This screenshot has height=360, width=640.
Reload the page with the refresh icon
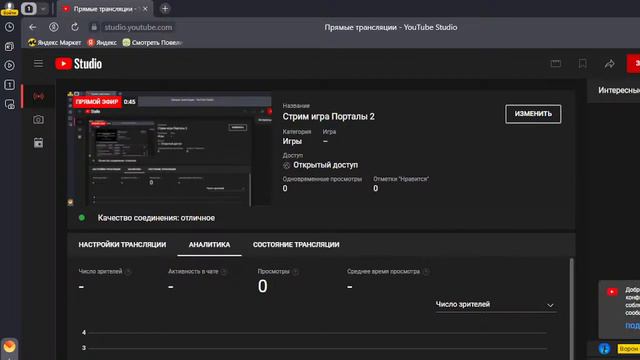(75, 27)
